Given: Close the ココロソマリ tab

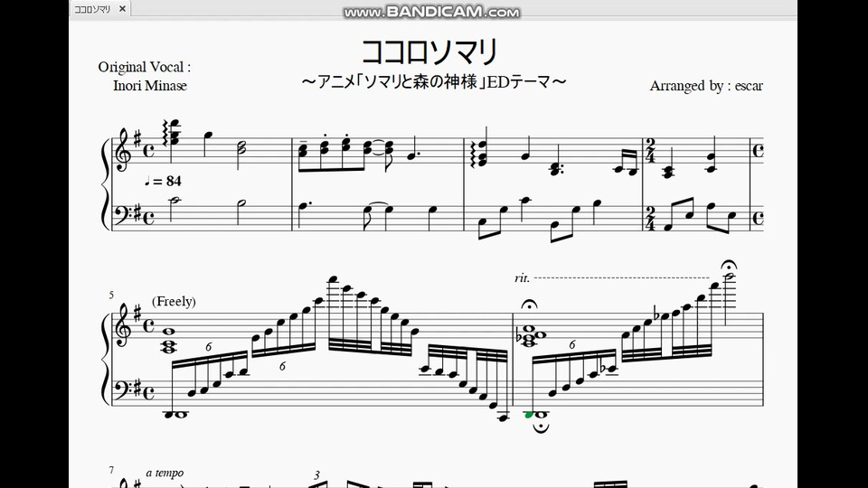Looking at the screenshot, I should 122,9.
